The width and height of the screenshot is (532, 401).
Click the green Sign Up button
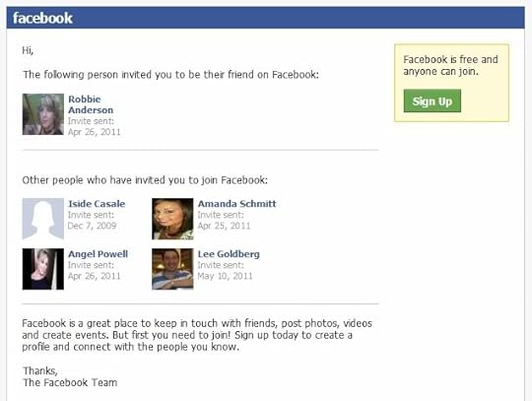click(x=432, y=100)
